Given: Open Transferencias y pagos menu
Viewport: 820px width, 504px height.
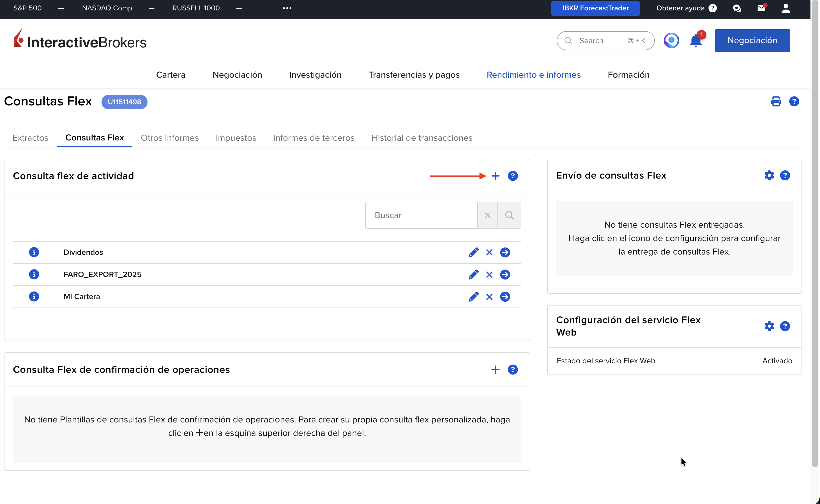Looking at the screenshot, I should (414, 75).
